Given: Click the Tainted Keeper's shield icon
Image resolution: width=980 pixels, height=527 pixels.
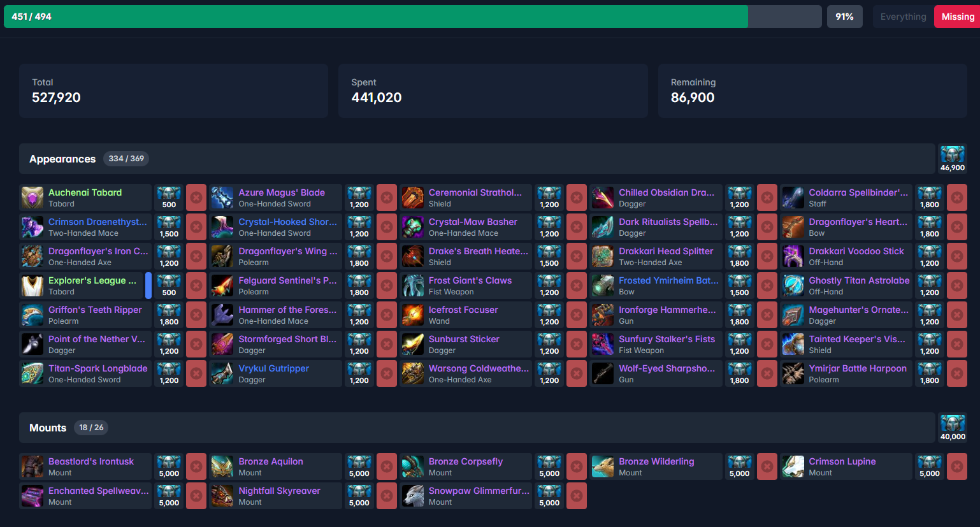Looking at the screenshot, I should 793,344.
